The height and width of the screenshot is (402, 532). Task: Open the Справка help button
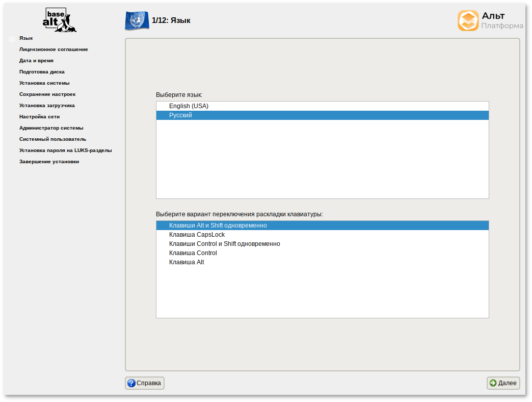pos(145,383)
